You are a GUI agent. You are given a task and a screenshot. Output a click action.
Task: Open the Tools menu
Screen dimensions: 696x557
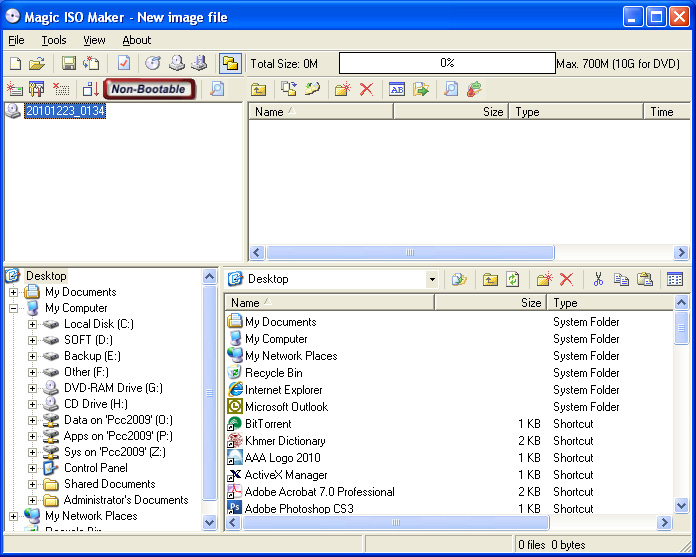click(x=54, y=40)
